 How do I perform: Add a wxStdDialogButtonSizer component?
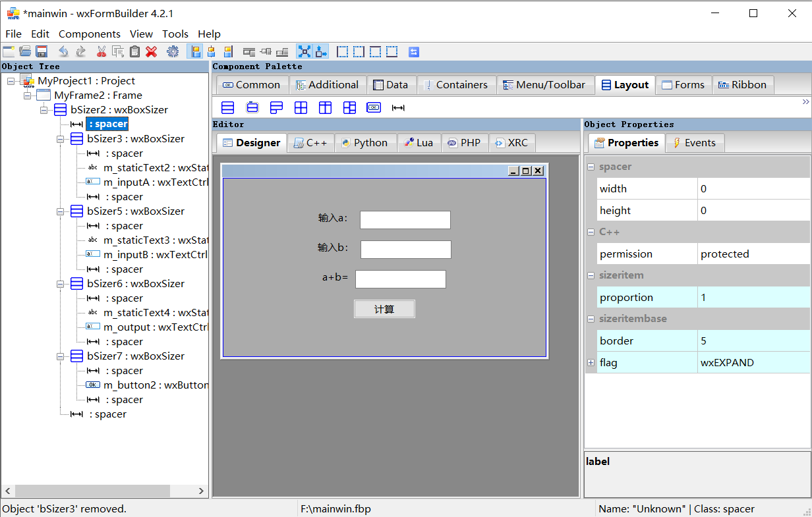[x=374, y=107]
